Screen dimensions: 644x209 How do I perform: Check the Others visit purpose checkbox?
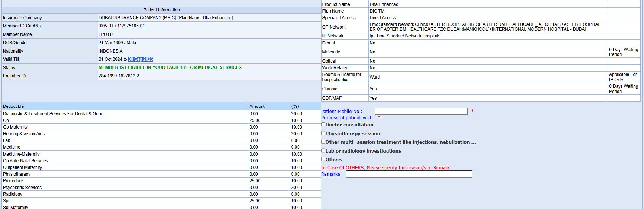[x=323, y=159]
